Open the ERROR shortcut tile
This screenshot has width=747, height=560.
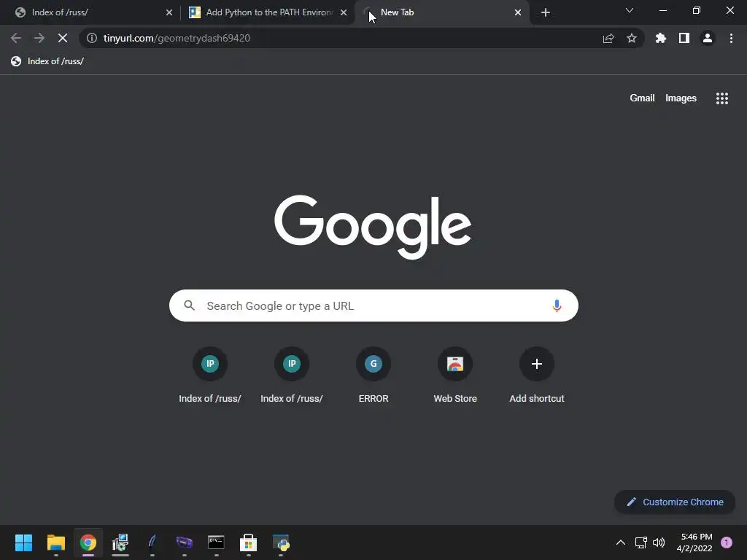point(373,376)
